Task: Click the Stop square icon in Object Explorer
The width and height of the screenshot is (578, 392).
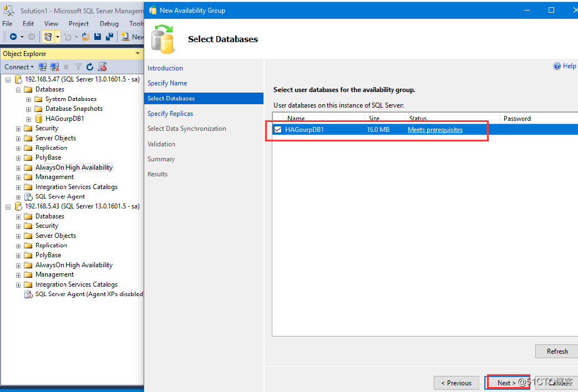Action: (x=67, y=67)
